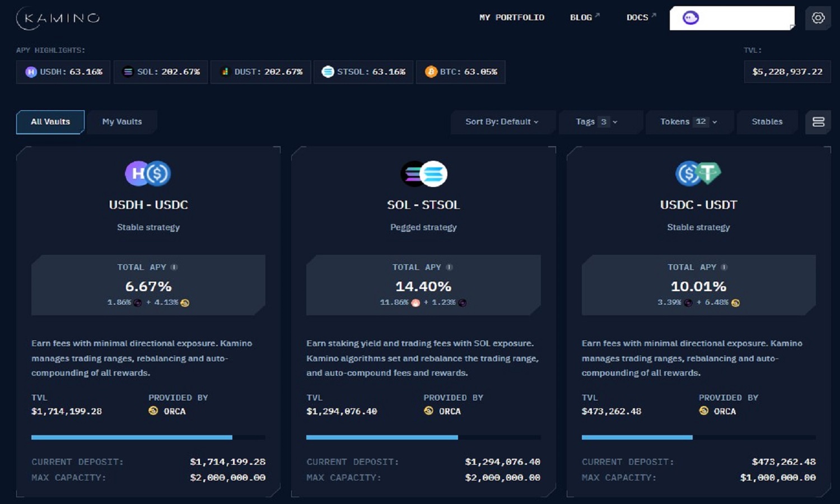Click the SOL-STSOL pair token icon
The image size is (840, 504).
click(x=424, y=174)
